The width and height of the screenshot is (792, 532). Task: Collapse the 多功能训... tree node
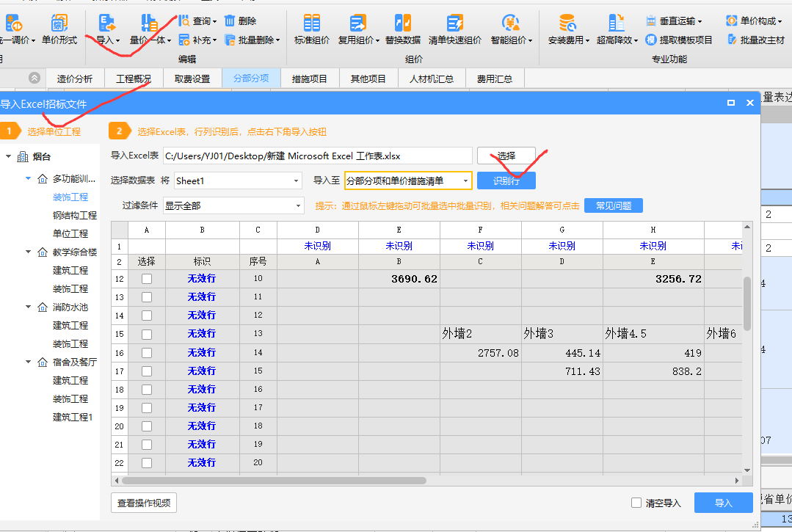tap(29, 178)
